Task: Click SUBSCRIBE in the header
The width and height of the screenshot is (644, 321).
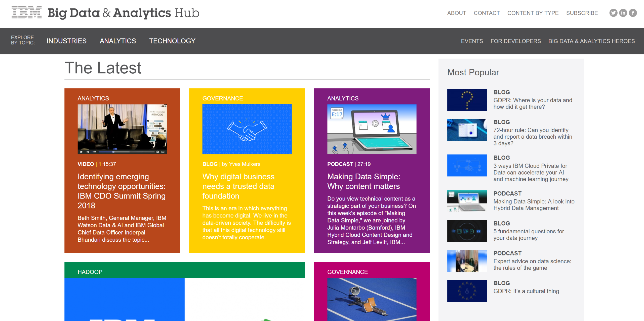Action: (582, 13)
